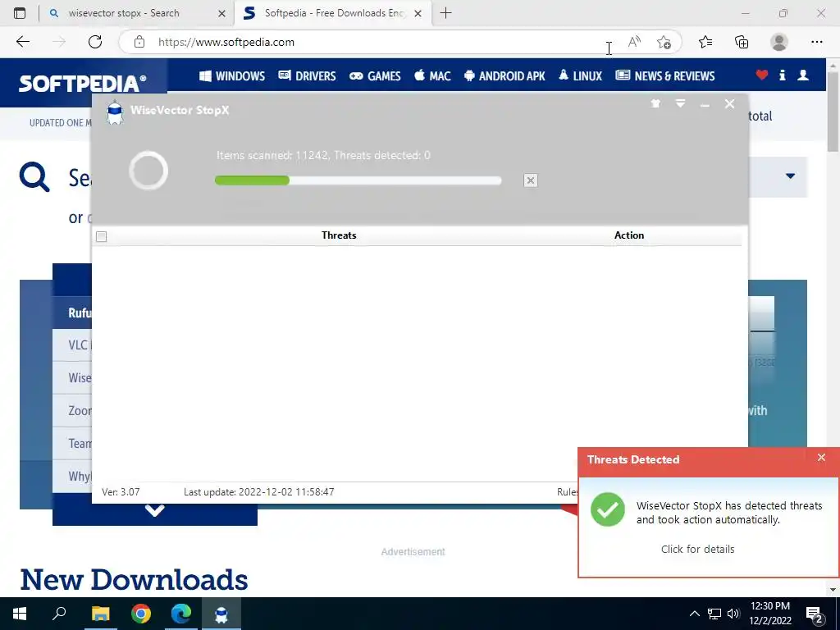Close the Threats Detected notification
This screenshot has width=840, height=630.
(x=821, y=458)
